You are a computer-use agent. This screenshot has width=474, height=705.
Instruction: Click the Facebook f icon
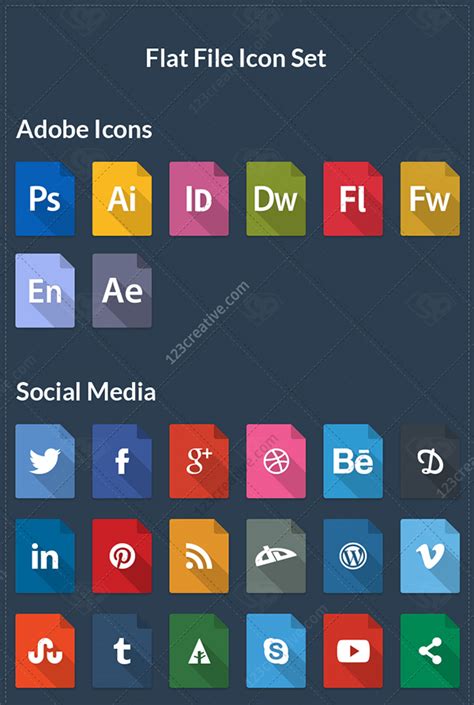tap(122, 461)
